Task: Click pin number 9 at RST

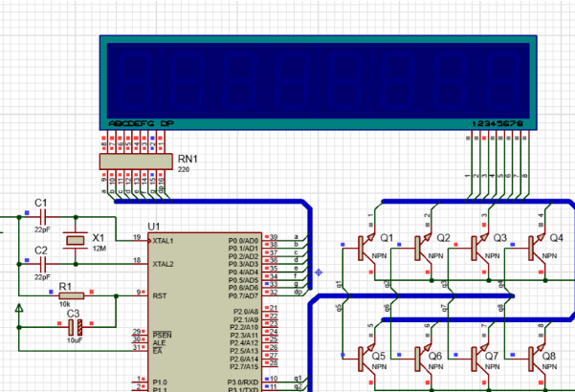Action: (x=139, y=292)
